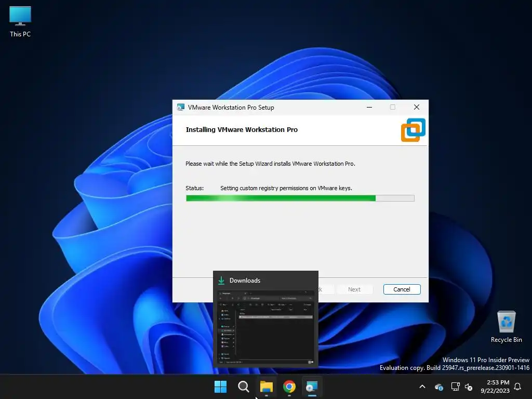
Task: Launch Google Chrome from taskbar
Action: [289, 387]
